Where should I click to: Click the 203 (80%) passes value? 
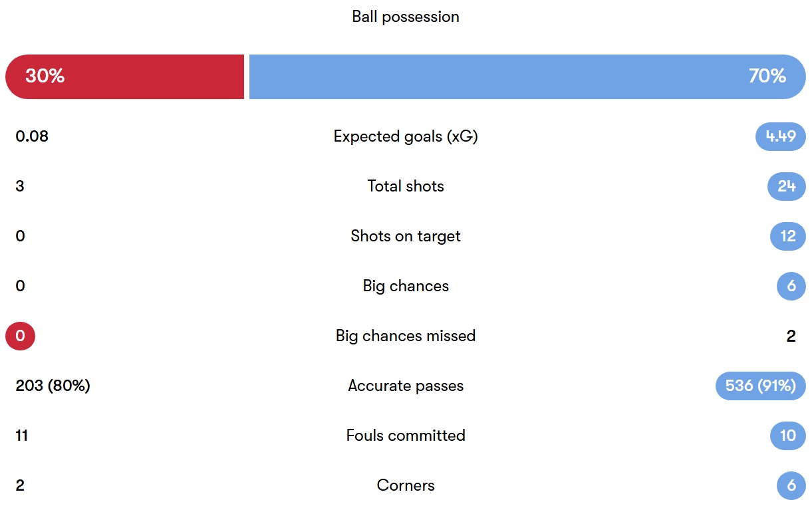coord(53,386)
